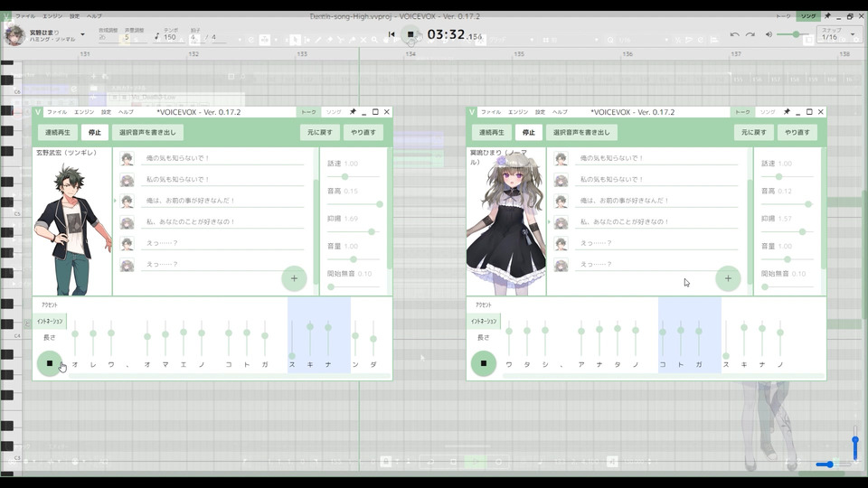
Task: Adjust 抑揚 slider in right VOICEVOX window
Action: (788, 231)
